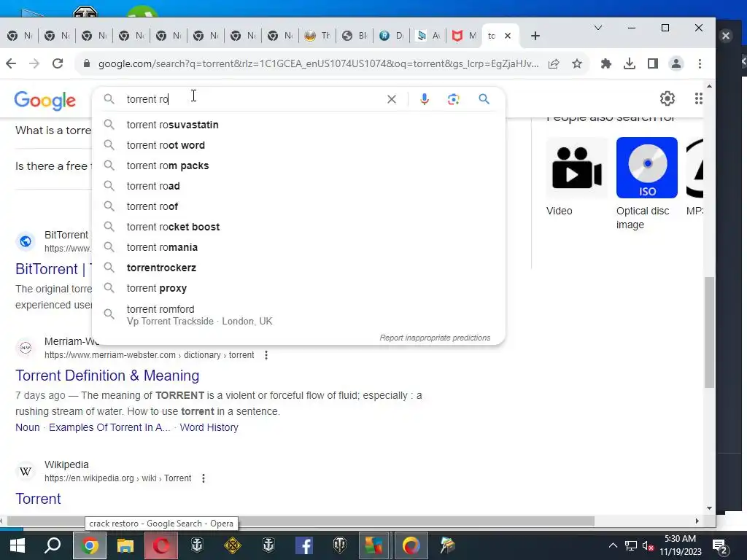
Task: Choose suggestion 'torrent rocket boost'
Action: (x=298, y=227)
